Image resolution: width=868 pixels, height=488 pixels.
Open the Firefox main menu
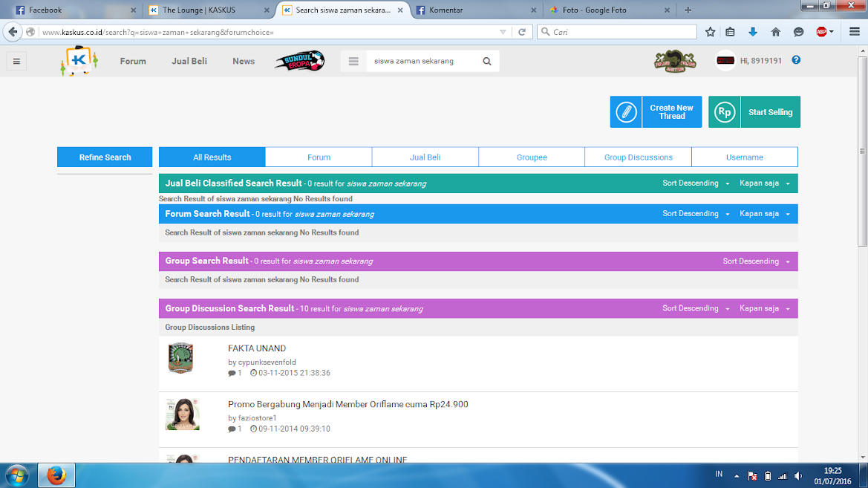coord(855,32)
